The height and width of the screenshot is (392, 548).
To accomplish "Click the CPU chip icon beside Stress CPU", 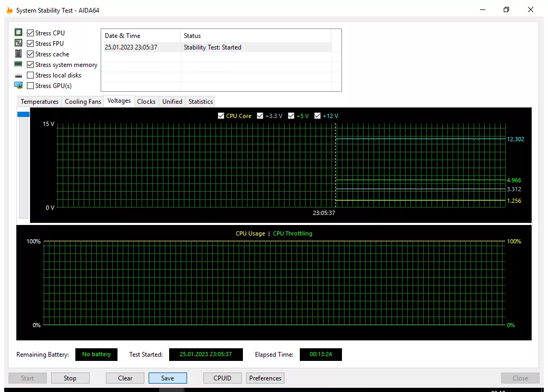I will tap(18, 33).
